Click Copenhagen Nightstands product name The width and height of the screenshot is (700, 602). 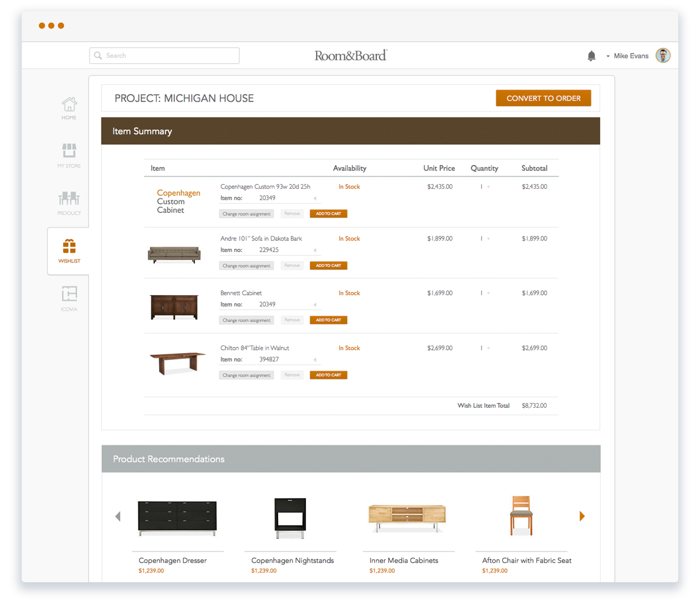293,560
